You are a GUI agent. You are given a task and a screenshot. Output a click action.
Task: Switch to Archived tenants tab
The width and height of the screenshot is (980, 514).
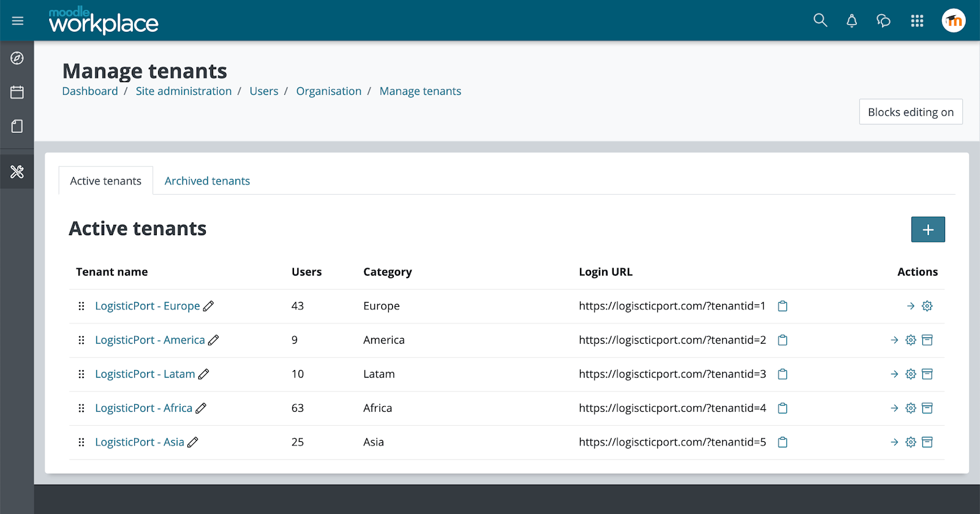pos(207,181)
